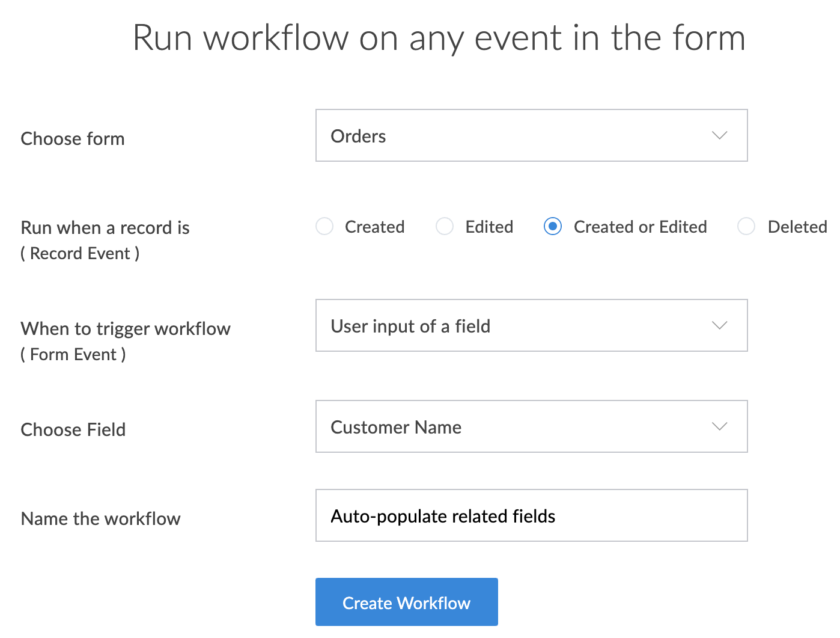The width and height of the screenshot is (840, 638).
Task: Click the 'Run workflow on any event' heading
Action: (x=439, y=38)
